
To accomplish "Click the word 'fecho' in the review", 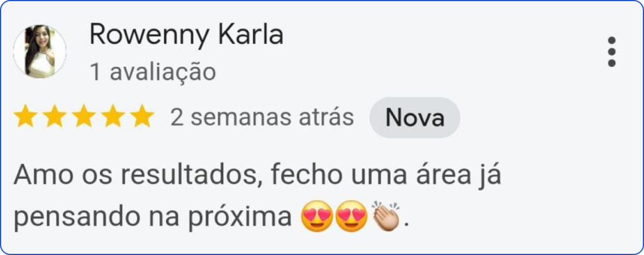I will (306, 176).
